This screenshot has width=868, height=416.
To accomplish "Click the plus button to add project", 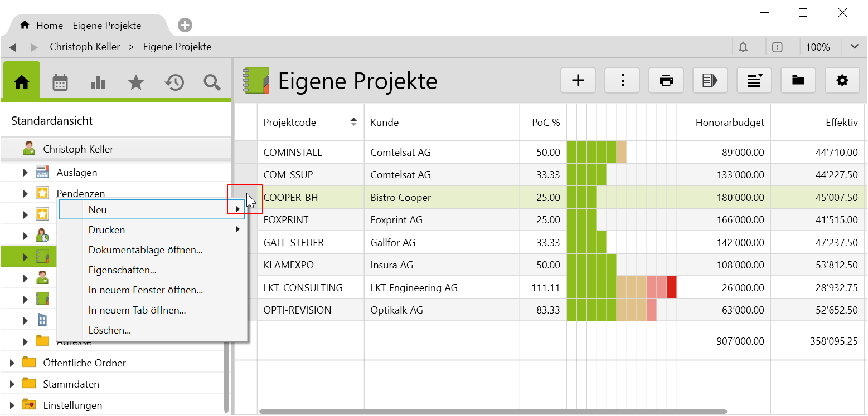I will (x=578, y=81).
